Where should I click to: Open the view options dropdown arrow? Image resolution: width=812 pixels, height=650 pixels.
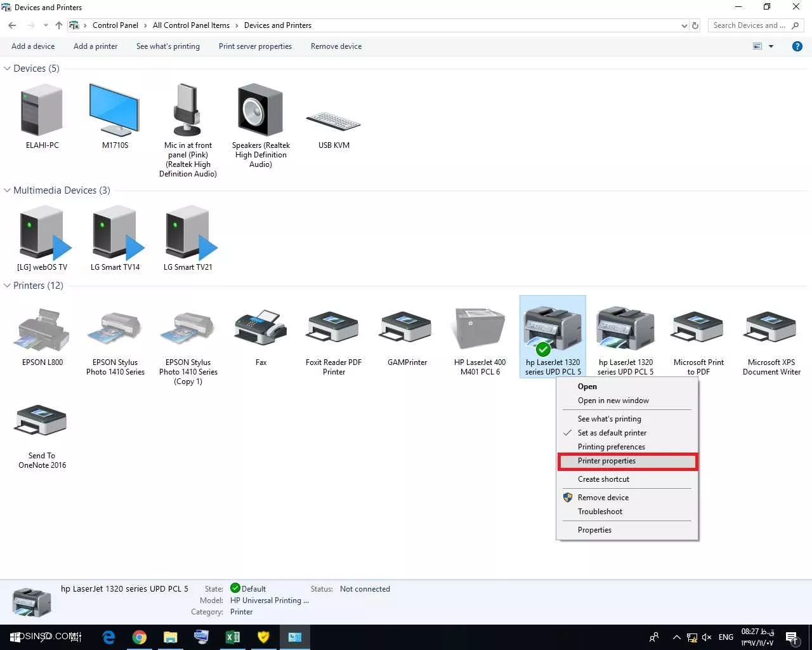click(x=771, y=46)
